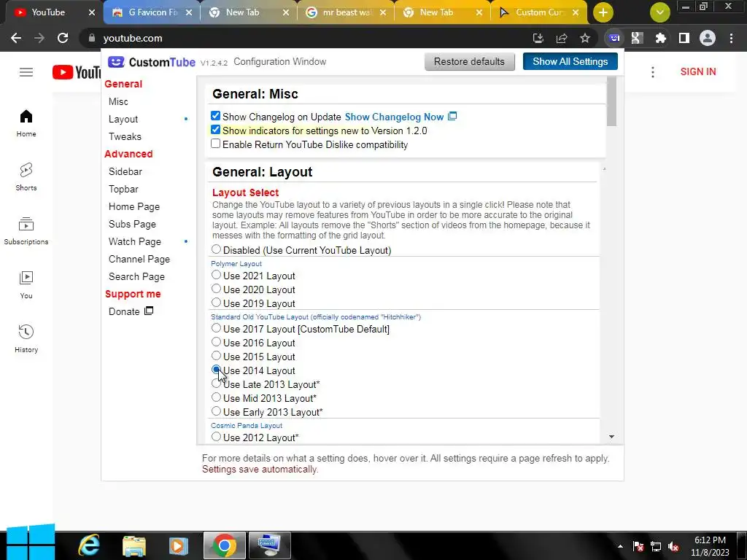This screenshot has width=747, height=560.
Task: Toggle Show Changelog on Update checkbox
Action: coord(215,116)
